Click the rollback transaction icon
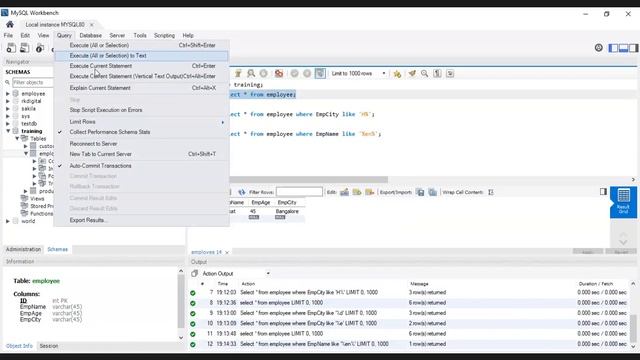This screenshot has width=640, height=360. pyautogui.click(x=307, y=73)
